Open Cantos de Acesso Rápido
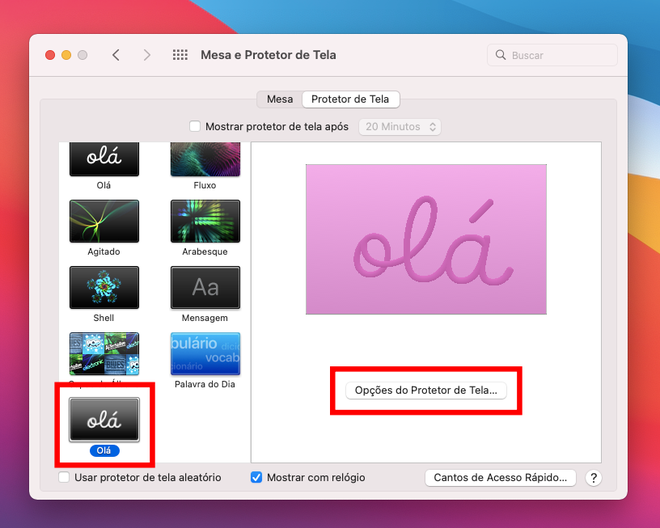 500,478
